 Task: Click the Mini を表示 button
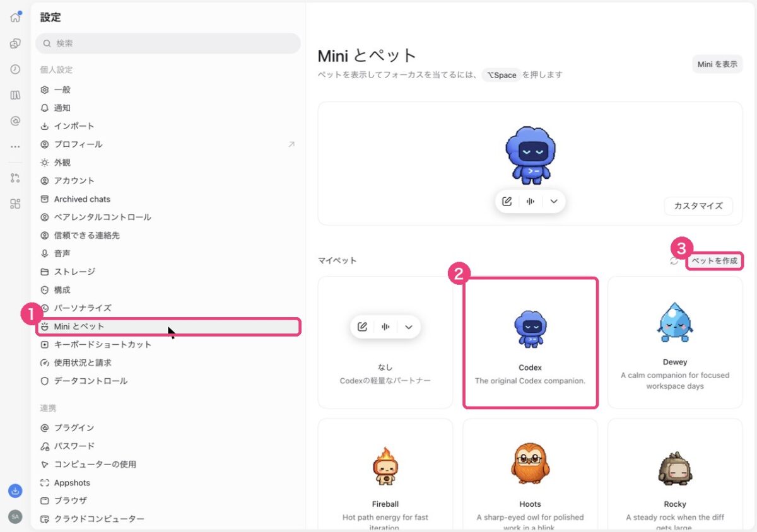(x=717, y=64)
